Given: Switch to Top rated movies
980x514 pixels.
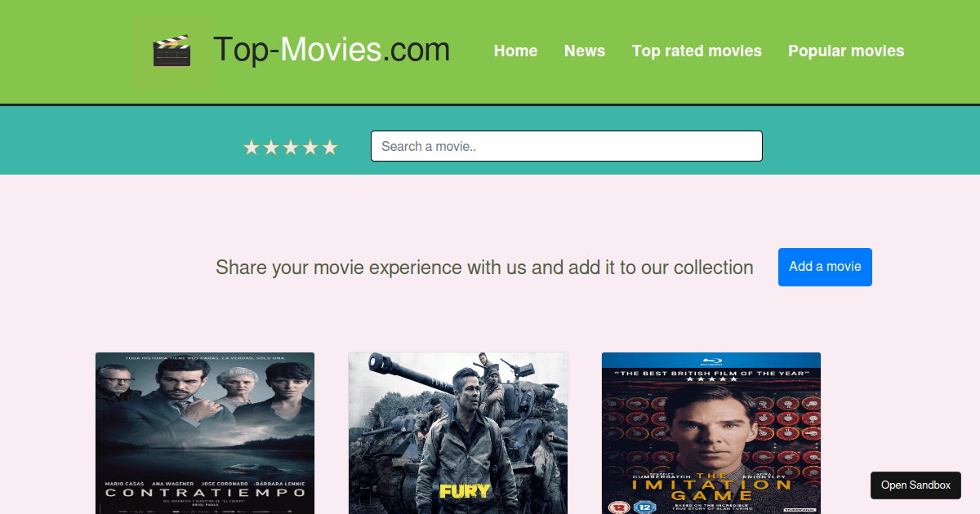Looking at the screenshot, I should [x=697, y=51].
